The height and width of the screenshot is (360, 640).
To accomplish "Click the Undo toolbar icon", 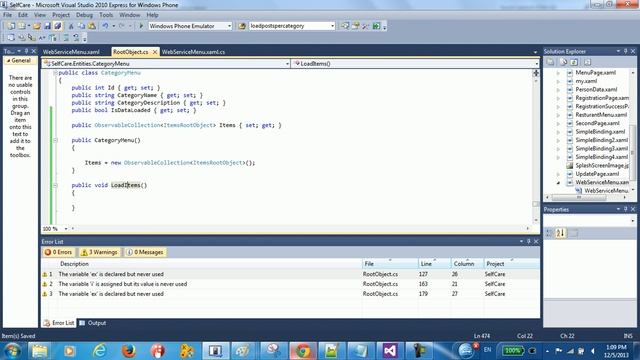I will [x=105, y=26].
